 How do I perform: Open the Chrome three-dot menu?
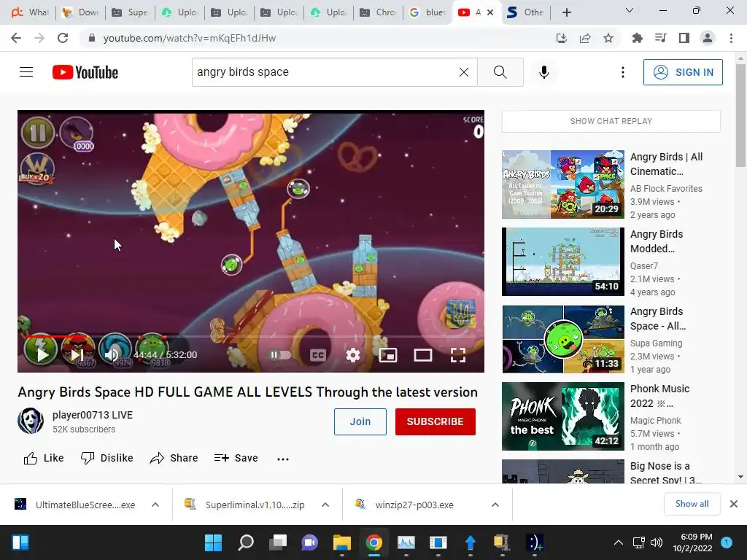(731, 38)
